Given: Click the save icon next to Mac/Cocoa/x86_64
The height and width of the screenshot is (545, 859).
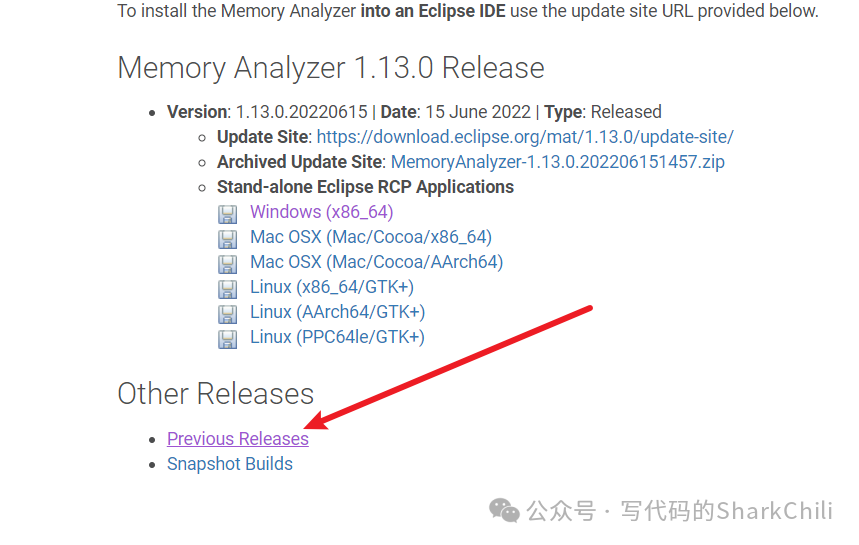Looking at the screenshot, I should (x=228, y=239).
